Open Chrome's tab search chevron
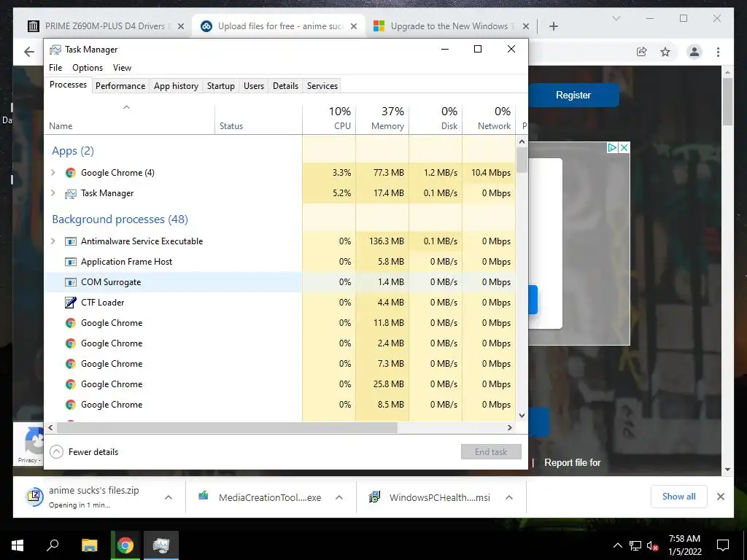 tap(616, 18)
